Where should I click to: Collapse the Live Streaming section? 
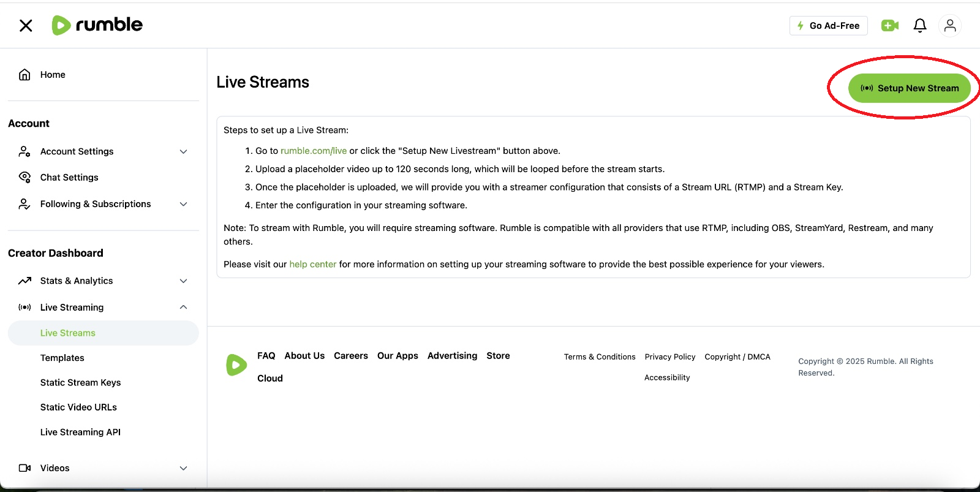pyautogui.click(x=183, y=307)
